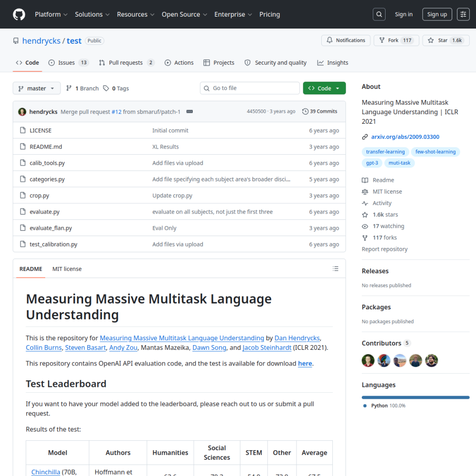Image resolution: width=476 pixels, height=476 pixels.
Task: Open the master branch dropdown
Action: tap(37, 89)
